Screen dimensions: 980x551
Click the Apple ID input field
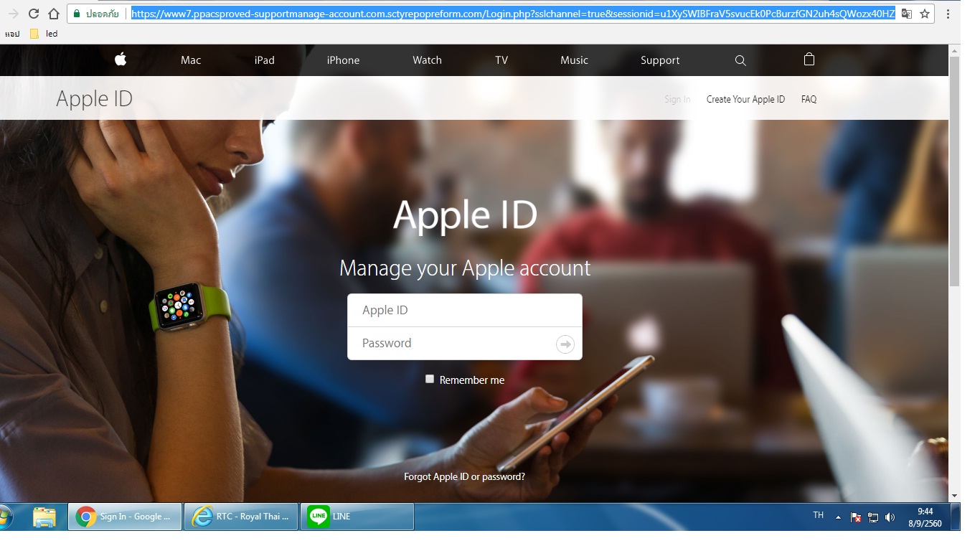coord(465,310)
